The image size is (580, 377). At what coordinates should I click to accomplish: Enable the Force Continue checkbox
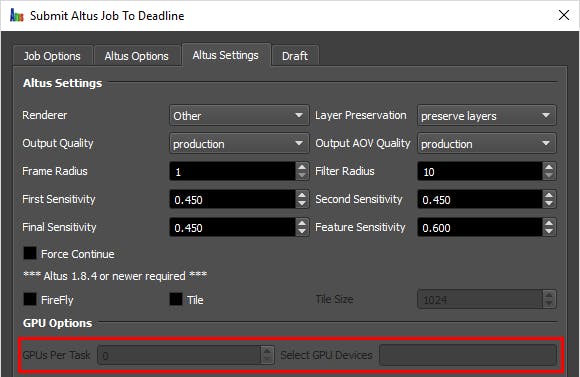pyautogui.click(x=30, y=253)
